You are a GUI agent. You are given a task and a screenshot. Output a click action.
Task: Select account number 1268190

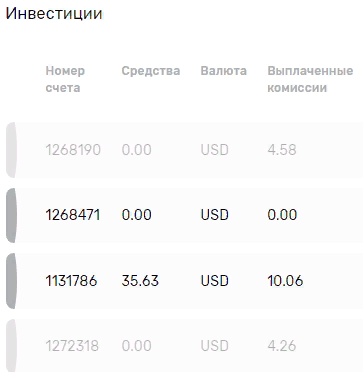(x=73, y=150)
